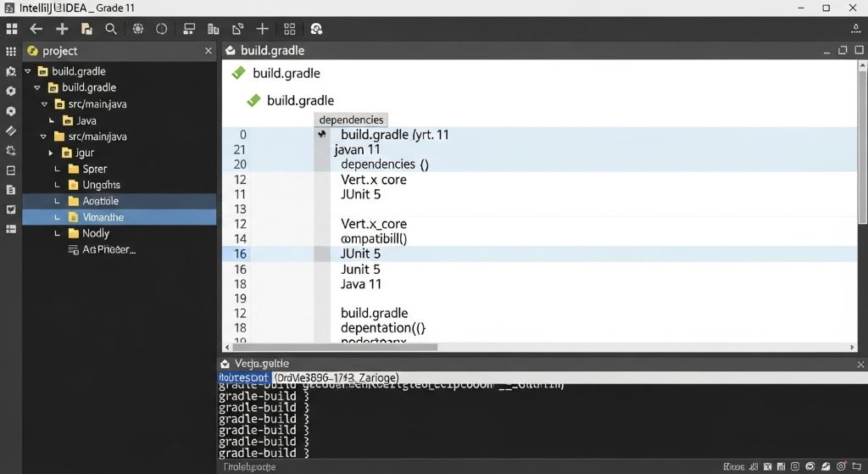The image size is (868, 474).
Task: Close the Vega.geltle bottom panel
Action: pos(860,365)
